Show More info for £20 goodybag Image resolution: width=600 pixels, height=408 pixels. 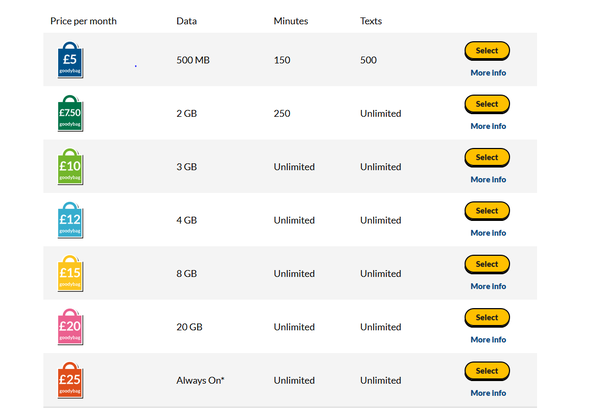(x=488, y=339)
